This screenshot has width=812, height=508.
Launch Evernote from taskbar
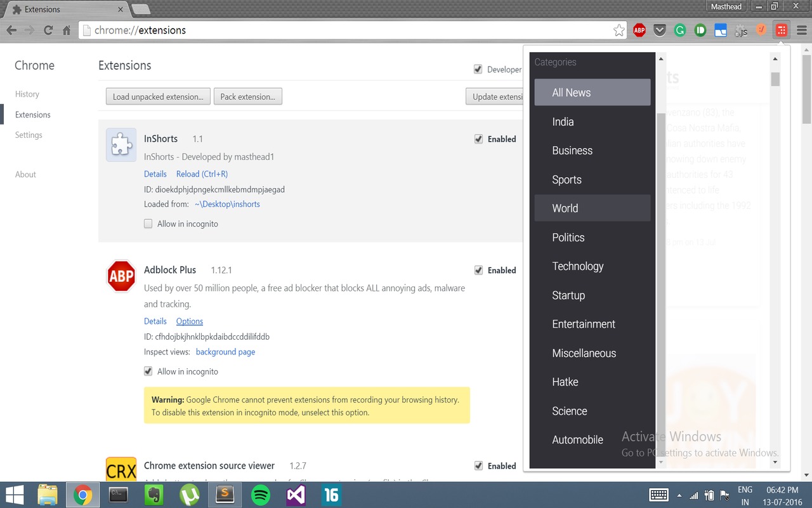[154, 495]
